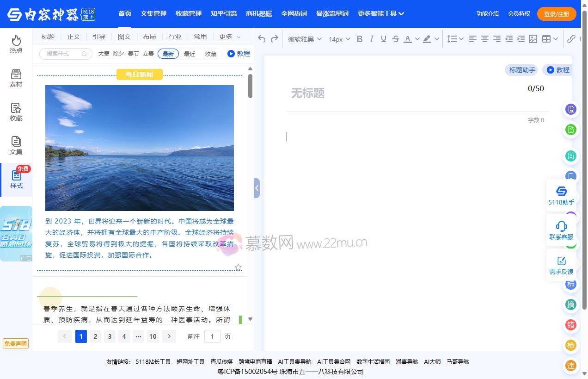Select the 最新 style filter

click(x=168, y=54)
